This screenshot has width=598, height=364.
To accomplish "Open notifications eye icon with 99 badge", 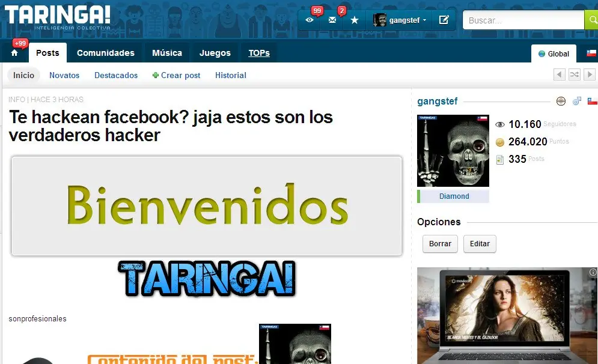I will click(x=310, y=20).
